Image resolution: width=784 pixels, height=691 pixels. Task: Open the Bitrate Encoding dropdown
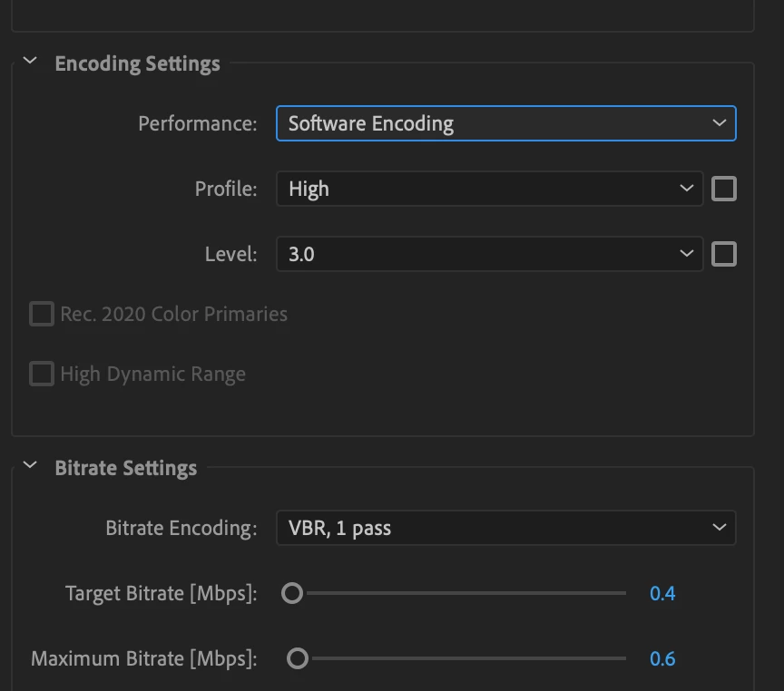point(505,528)
